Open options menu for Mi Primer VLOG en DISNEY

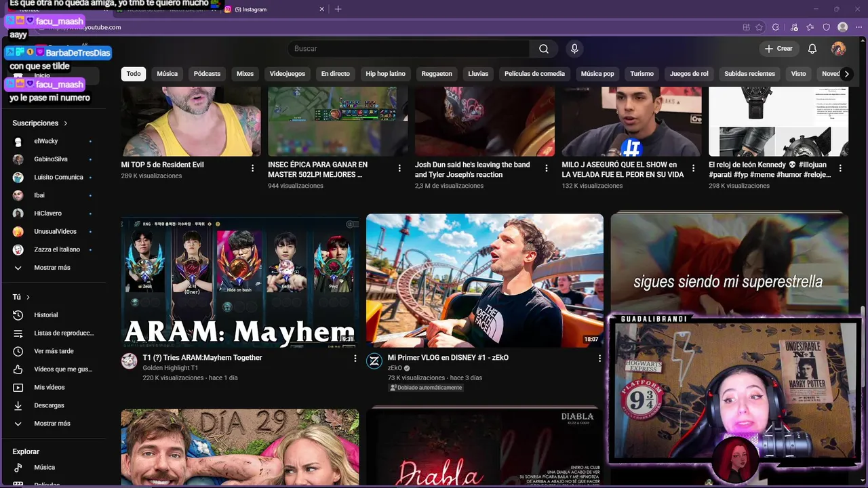click(599, 358)
